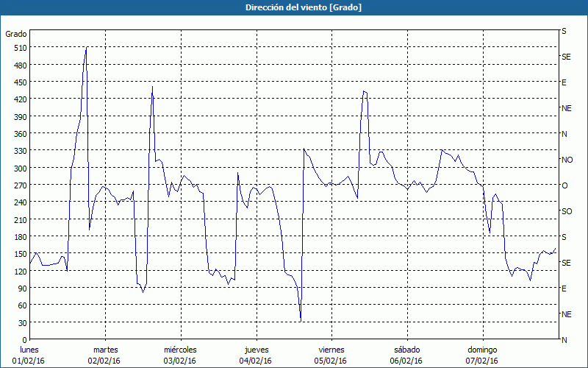Screen dimensions: 588x368
Task: Click the chart title 'Dirección del viento [Grado]'
Action: click(294, 7)
